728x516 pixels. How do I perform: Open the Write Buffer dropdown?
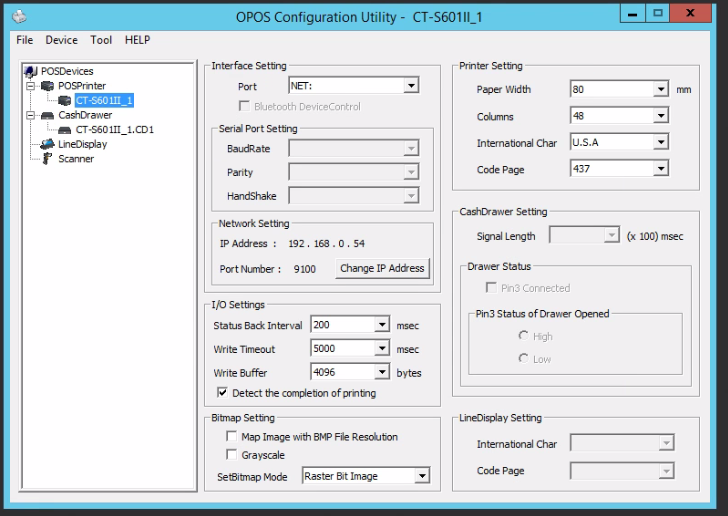click(350, 372)
